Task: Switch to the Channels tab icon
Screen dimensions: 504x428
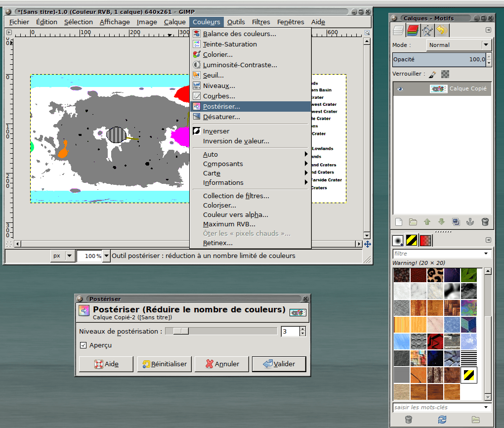Action: point(413,31)
